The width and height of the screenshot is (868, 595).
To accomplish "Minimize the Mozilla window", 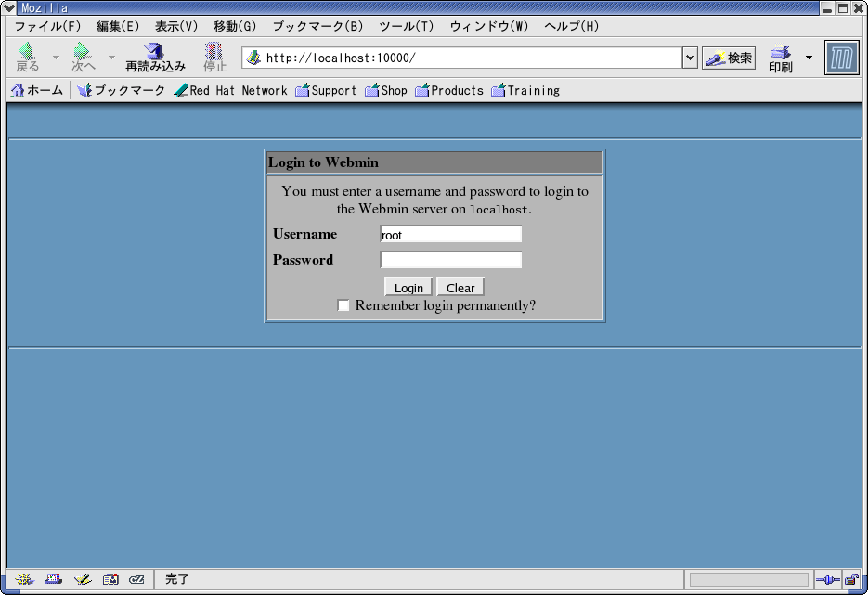I will coord(827,7).
